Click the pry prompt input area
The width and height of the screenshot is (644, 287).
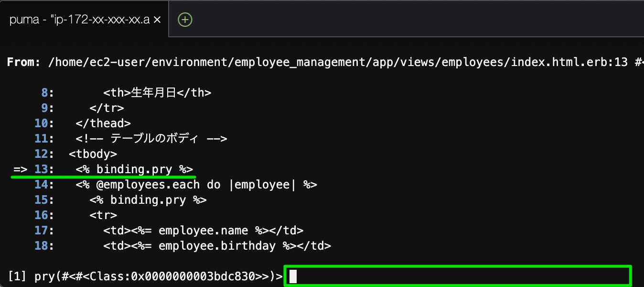pyautogui.click(x=458, y=276)
